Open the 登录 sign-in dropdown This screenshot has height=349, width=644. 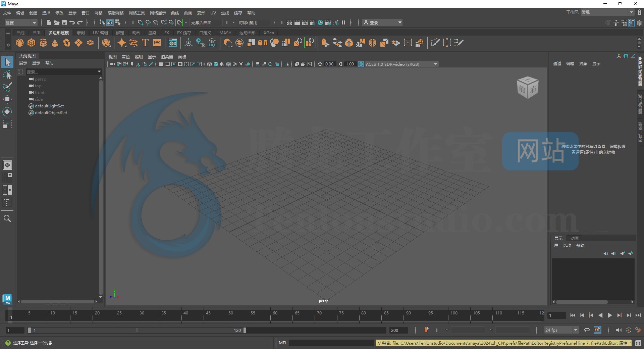click(x=382, y=22)
